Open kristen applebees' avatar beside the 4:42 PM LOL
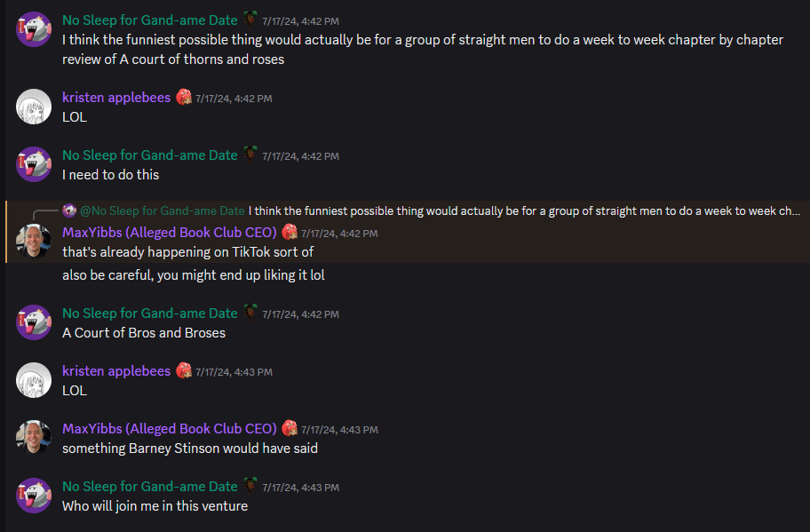Viewport: 810px width, 532px height. (x=34, y=107)
